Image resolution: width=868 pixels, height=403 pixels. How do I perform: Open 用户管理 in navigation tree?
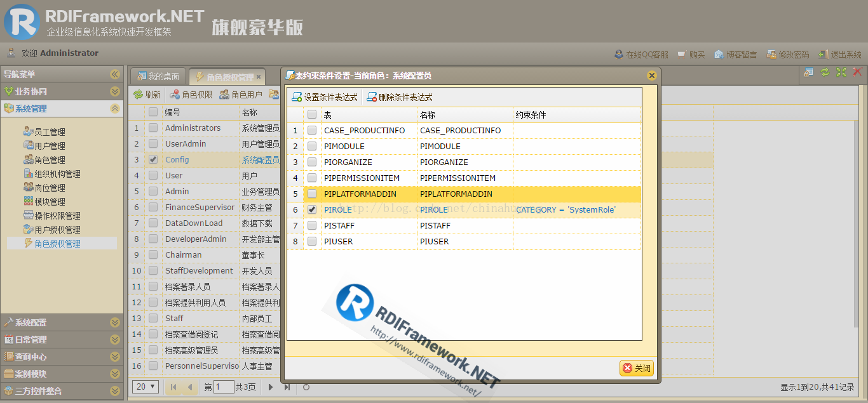tap(44, 146)
